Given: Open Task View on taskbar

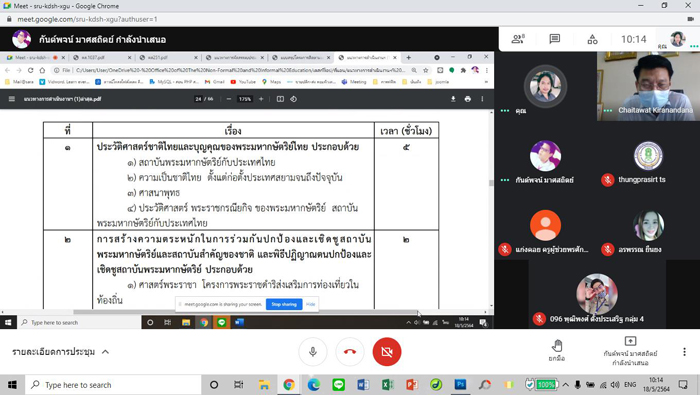Looking at the screenshot, I should click(x=239, y=385).
